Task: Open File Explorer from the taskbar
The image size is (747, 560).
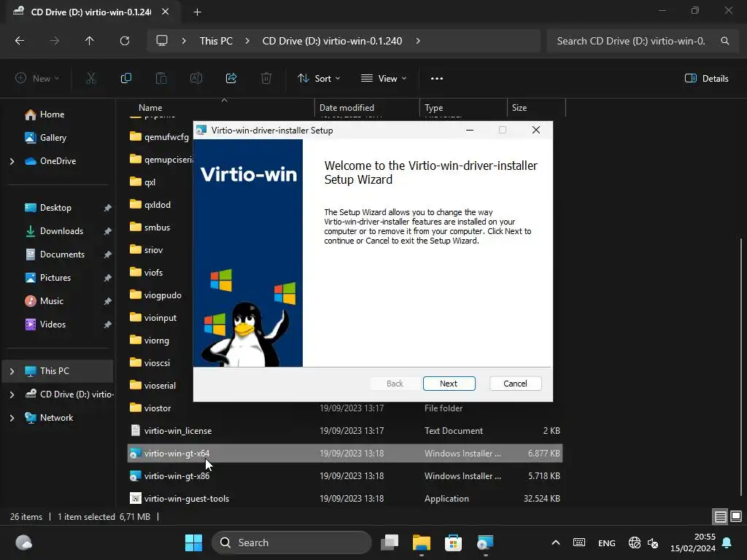Action: (x=421, y=542)
